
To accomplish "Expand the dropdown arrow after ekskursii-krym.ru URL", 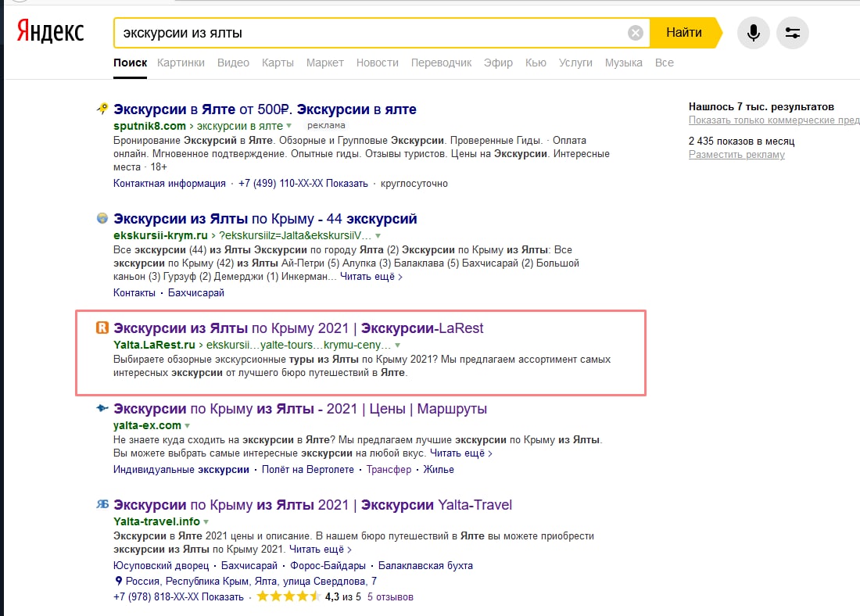I will pos(378,235).
